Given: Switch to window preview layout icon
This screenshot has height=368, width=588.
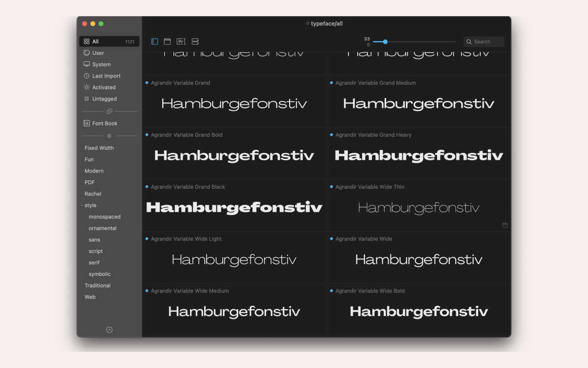Looking at the screenshot, I should click(167, 42).
